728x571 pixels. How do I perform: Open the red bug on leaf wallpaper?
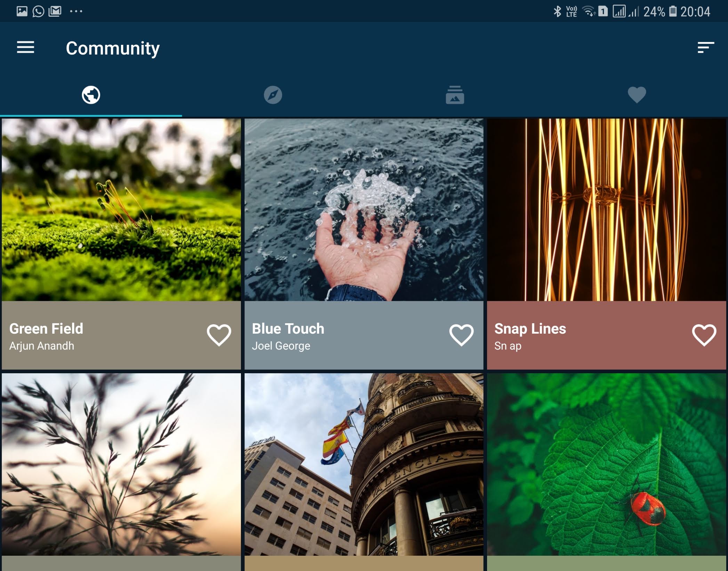click(x=606, y=464)
